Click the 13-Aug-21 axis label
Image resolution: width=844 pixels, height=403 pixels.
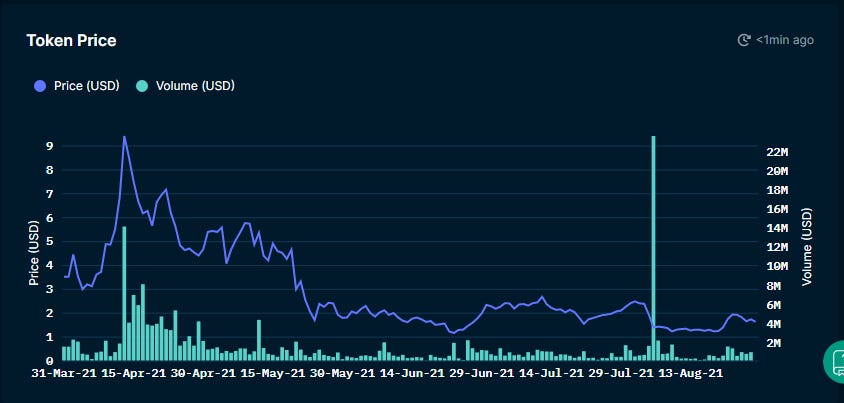690,373
